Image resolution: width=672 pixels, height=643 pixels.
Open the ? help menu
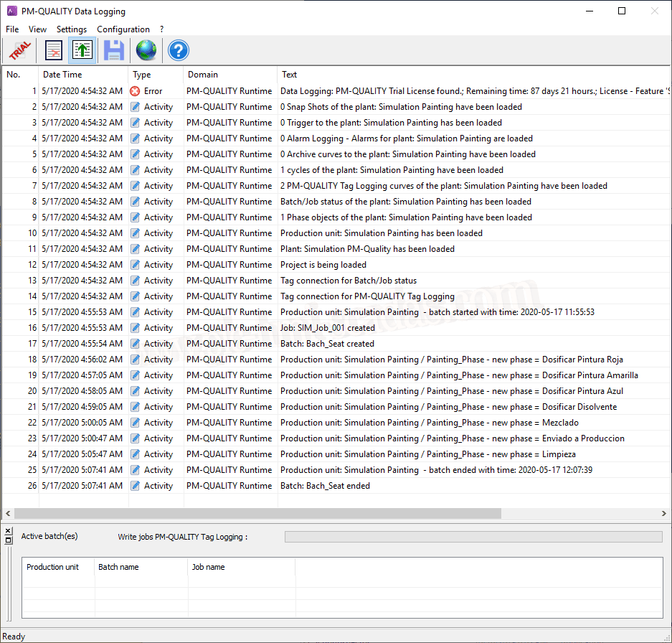[162, 29]
